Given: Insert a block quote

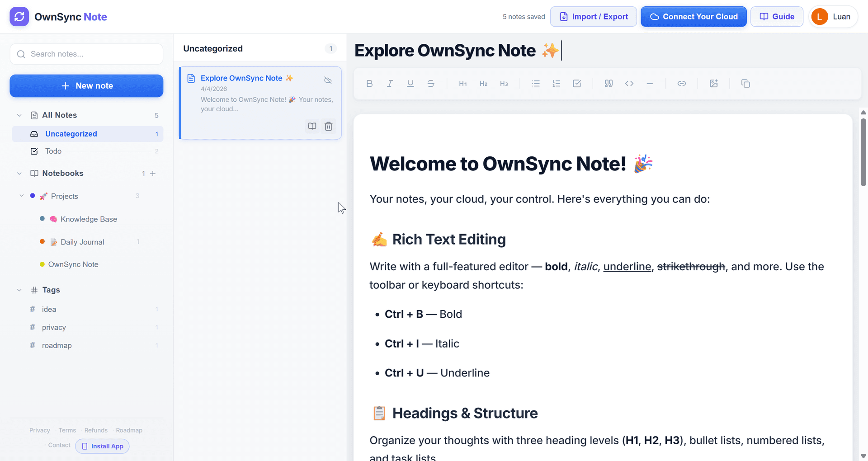Looking at the screenshot, I should 609,84.
